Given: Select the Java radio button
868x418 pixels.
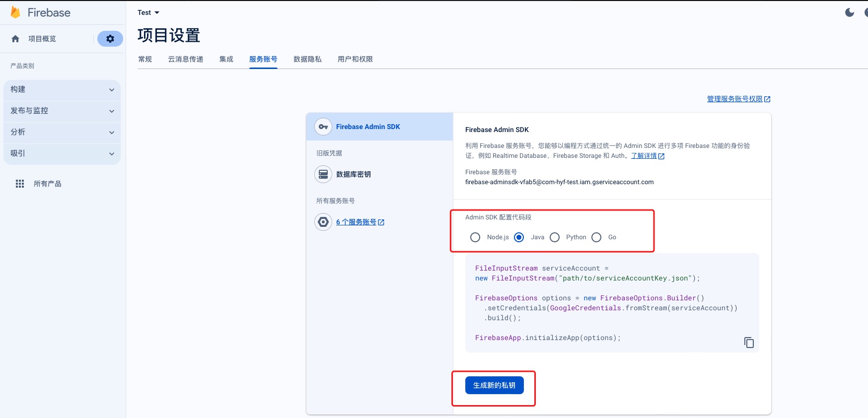Looking at the screenshot, I should point(519,237).
